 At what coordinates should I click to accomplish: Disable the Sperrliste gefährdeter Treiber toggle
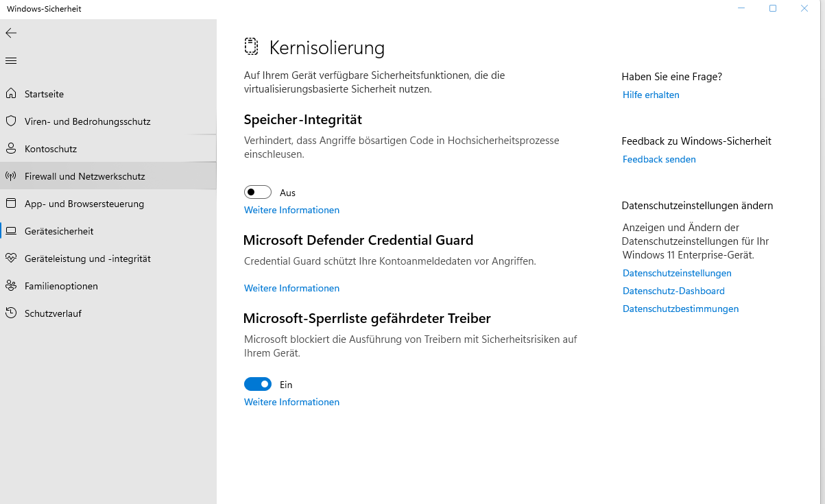coord(258,385)
